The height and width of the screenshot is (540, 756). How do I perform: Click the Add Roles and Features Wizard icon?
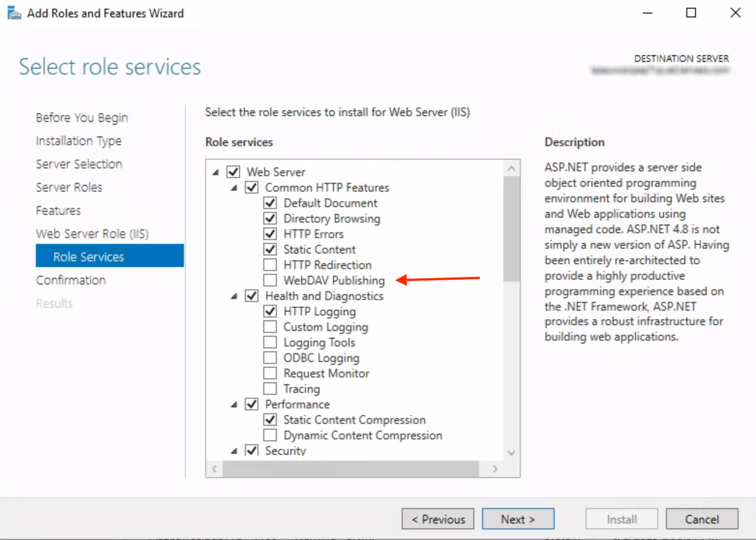(13, 13)
